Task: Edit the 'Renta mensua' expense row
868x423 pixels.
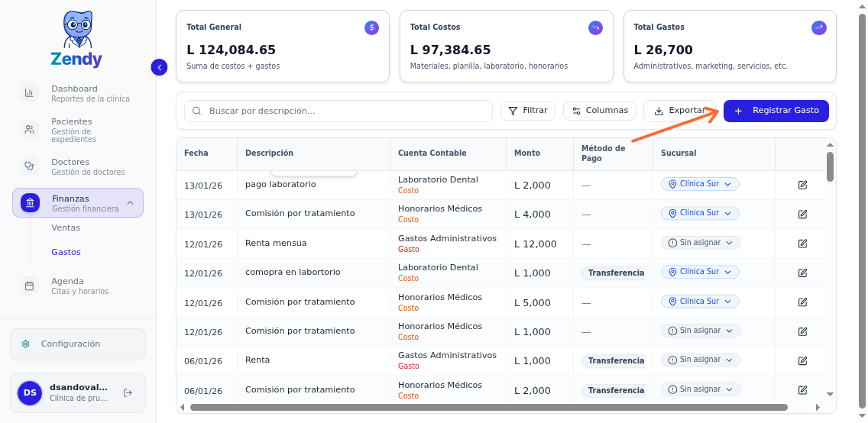Action: [x=802, y=244]
